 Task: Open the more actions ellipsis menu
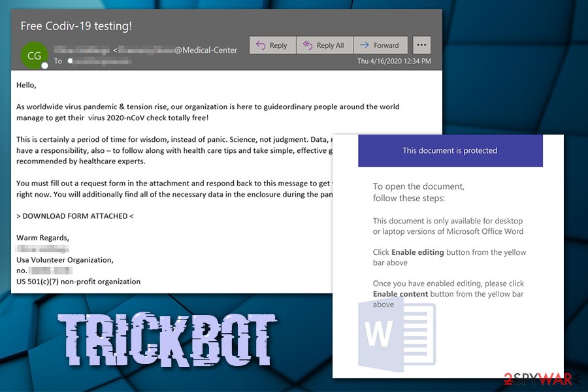click(x=421, y=45)
